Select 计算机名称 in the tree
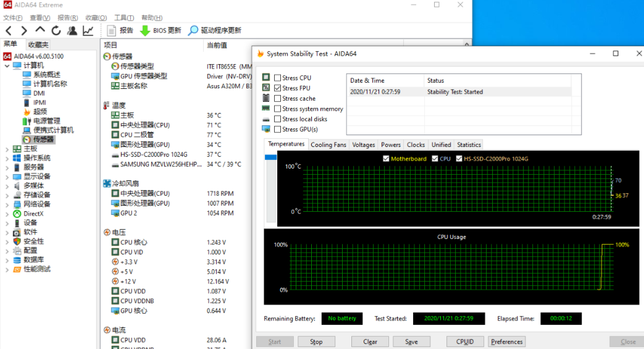This screenshot has height=349, width=644. click(x=50, y=84)
